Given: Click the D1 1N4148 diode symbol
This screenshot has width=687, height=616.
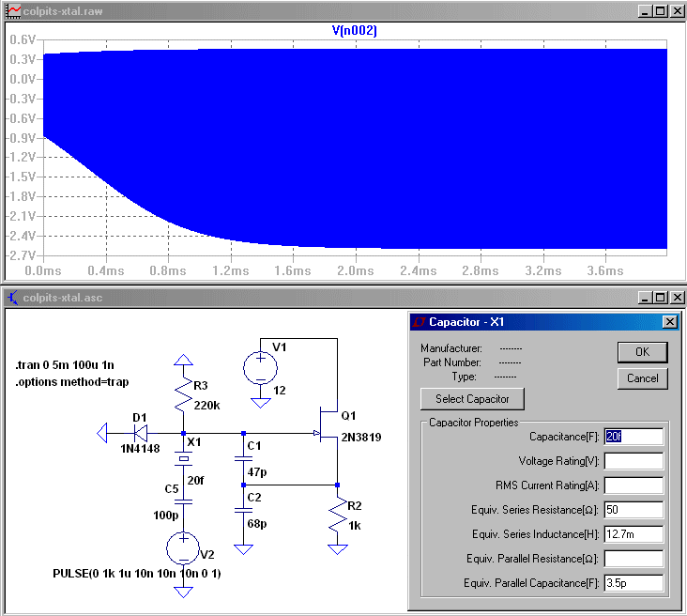Looking at the screenshot, I should [x=139, y=433].
